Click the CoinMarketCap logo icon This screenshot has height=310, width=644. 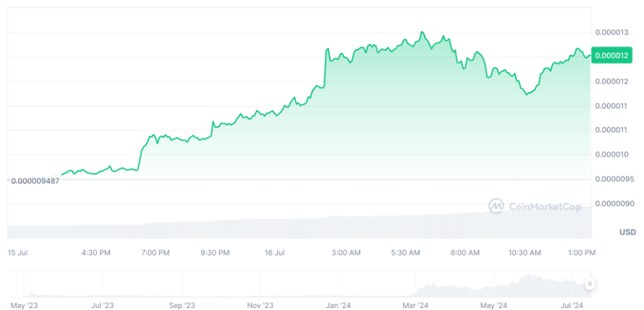[496, 205]
